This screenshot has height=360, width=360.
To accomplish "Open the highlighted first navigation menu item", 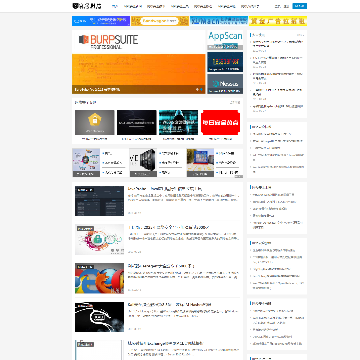I will pyautogui.click(x=115, y=6).
